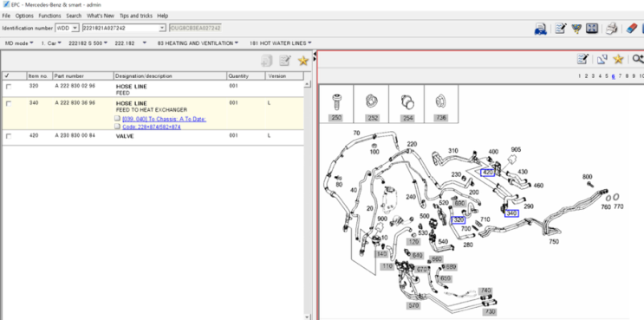Go to picture page 3
644x320 pixels.
593,76
